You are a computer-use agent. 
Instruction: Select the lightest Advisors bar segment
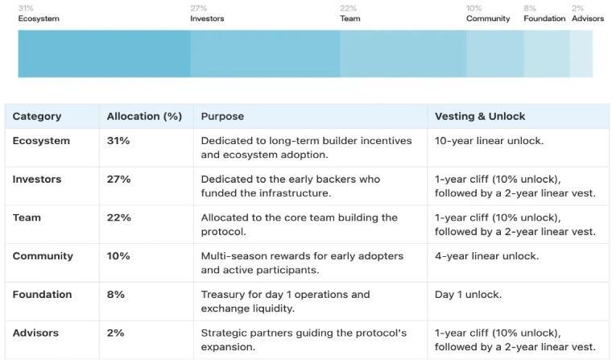pos(581,54)
